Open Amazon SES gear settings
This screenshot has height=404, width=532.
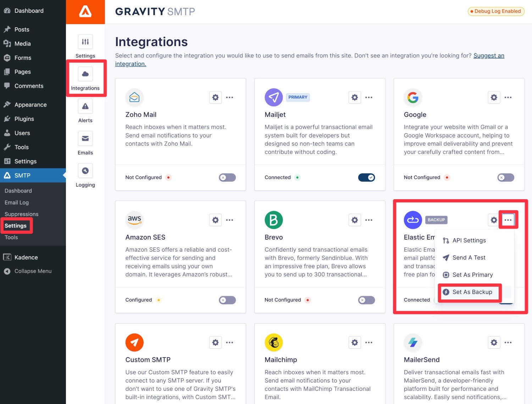(215, 220)
